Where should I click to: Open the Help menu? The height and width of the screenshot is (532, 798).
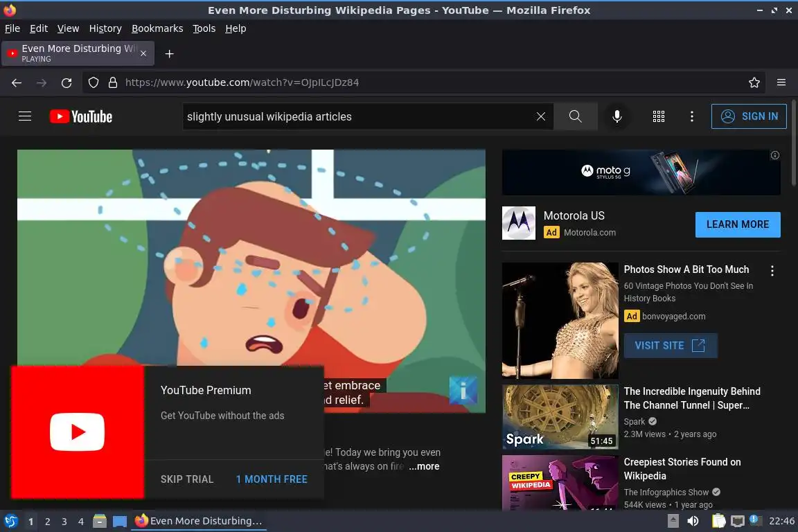[x=236, y=28]
